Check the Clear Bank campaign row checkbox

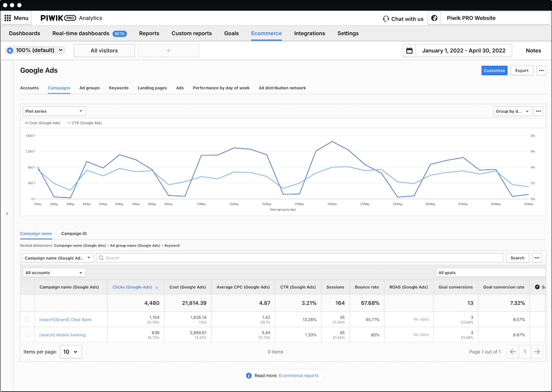click(x=27, y=319)
